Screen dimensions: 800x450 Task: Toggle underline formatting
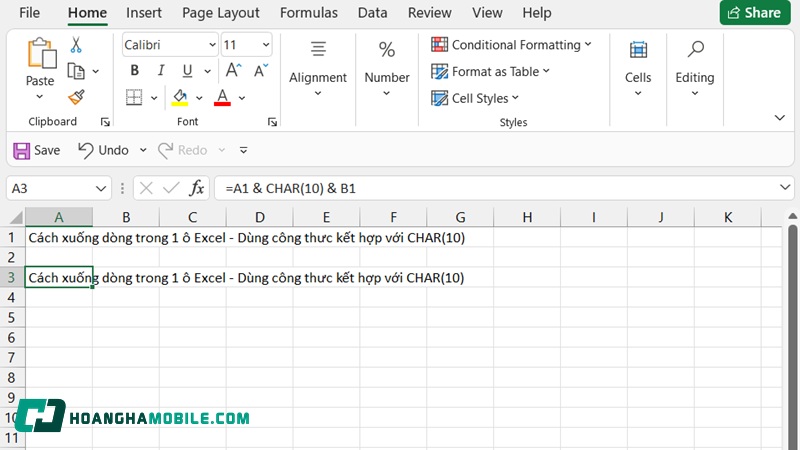(187, 70)
